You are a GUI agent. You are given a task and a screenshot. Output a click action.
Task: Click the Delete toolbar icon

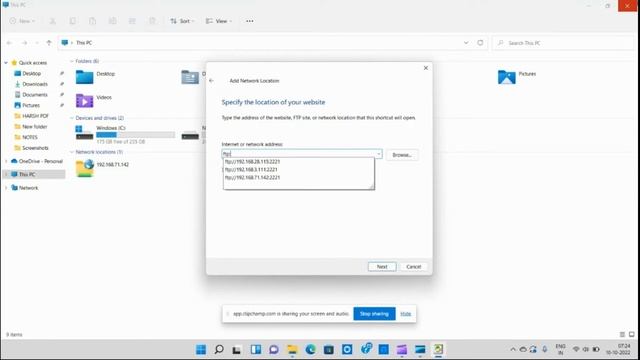pos(152,21)
